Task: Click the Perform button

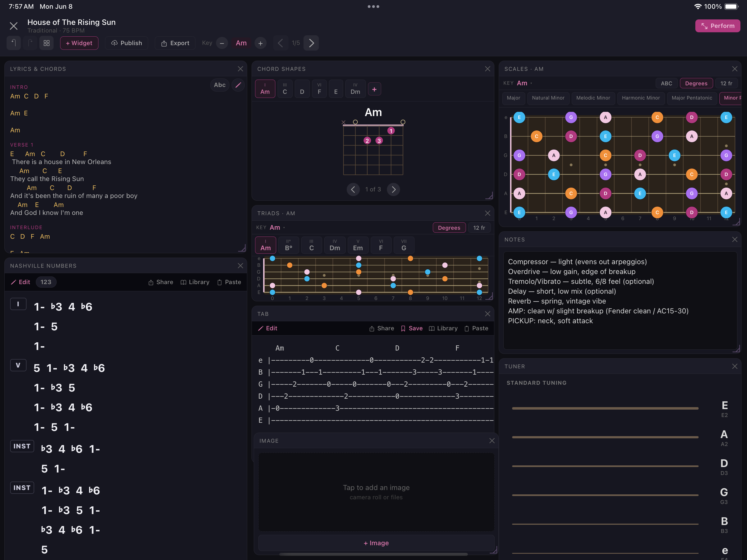Action: click(x=718, y=26)
